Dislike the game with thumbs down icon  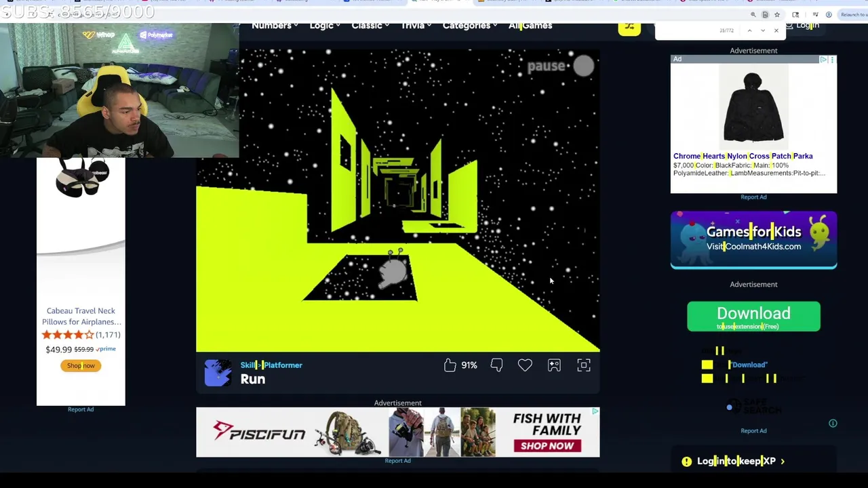[x=496, y=365]
